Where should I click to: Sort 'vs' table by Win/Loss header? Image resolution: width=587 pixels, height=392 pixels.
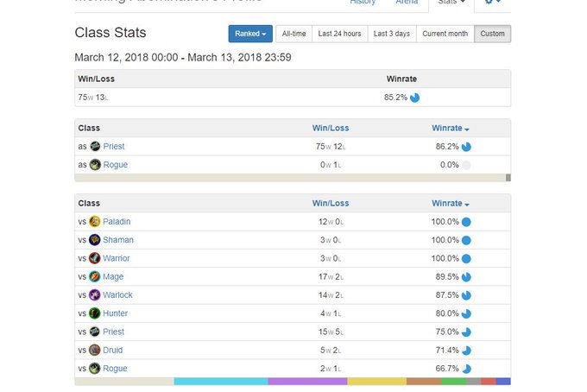tap(331, 203)
